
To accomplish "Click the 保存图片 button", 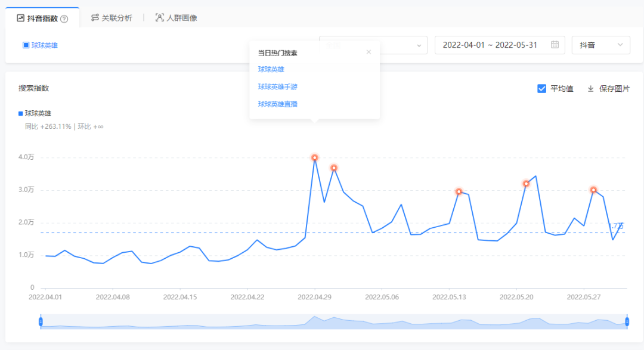I will [608, 89].
